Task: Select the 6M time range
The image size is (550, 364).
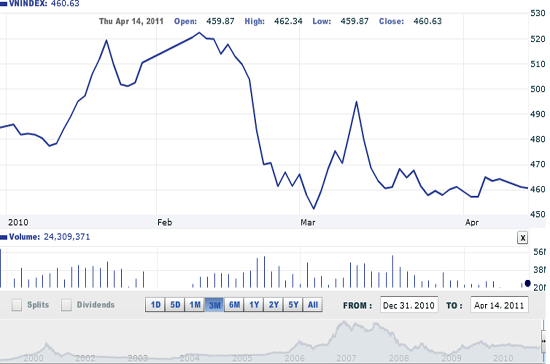Action: click(x=234, y=305)
